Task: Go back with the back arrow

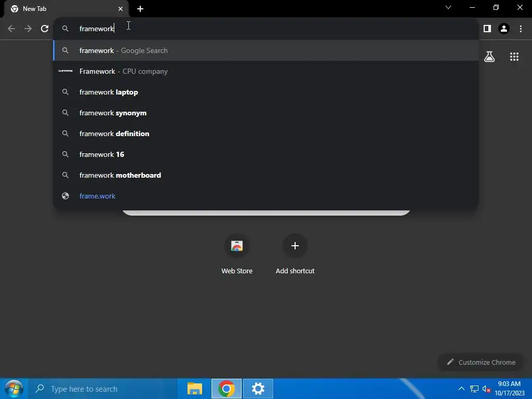Action: [11, 29]
